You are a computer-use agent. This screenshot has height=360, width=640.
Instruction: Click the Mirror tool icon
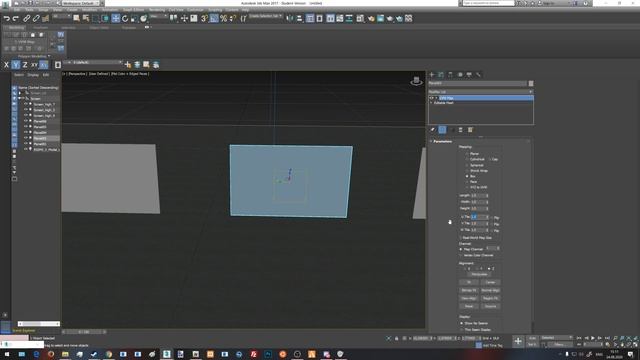click(x=290, y=18)
